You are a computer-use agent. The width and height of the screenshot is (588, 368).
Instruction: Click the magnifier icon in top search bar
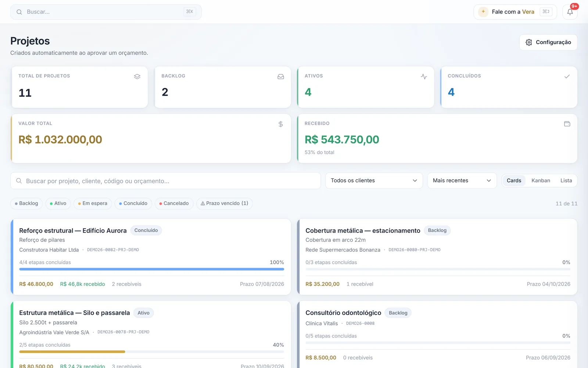19,12
